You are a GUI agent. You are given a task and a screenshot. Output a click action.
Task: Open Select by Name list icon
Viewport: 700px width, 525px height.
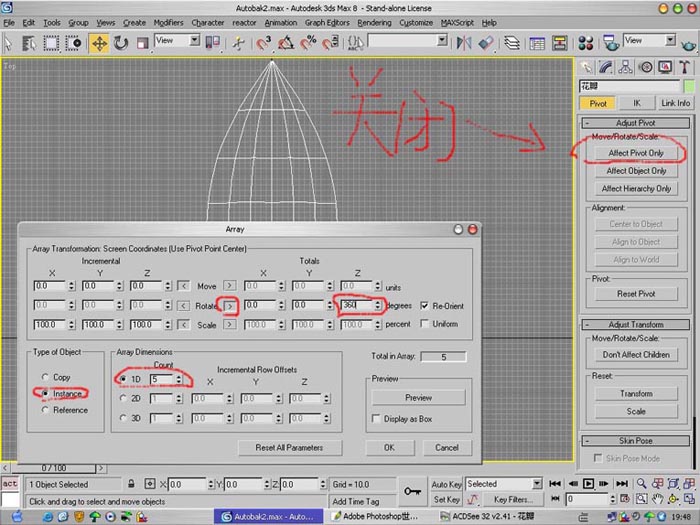[x=29, y=43]
